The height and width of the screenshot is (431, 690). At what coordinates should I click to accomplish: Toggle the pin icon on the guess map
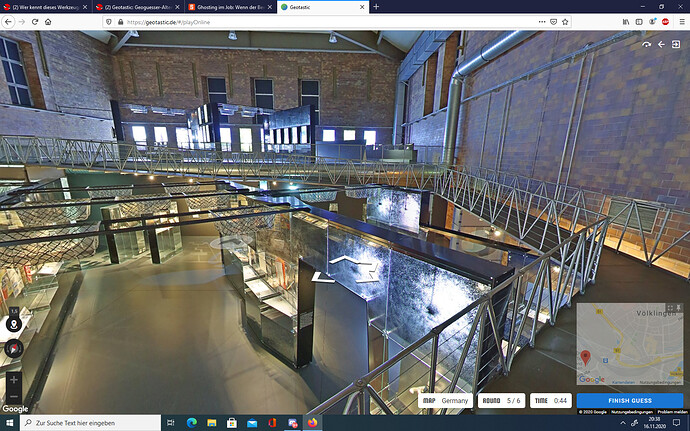point(679,307)
